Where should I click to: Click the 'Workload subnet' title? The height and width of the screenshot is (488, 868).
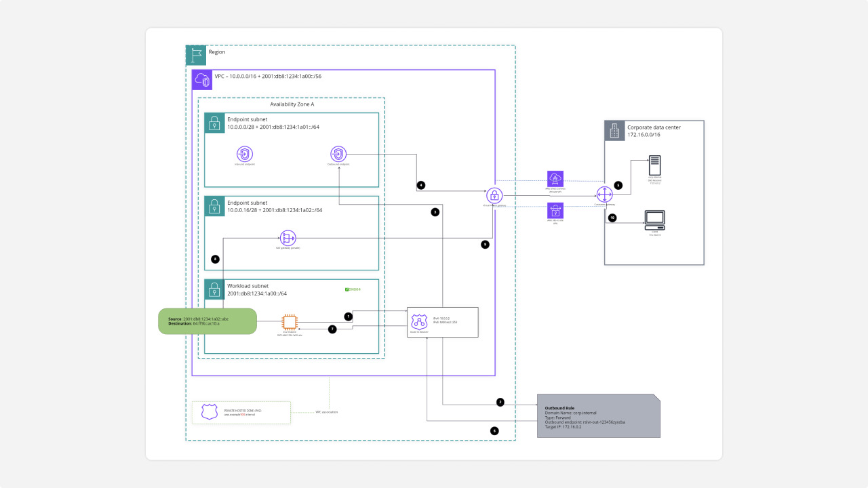248,286
